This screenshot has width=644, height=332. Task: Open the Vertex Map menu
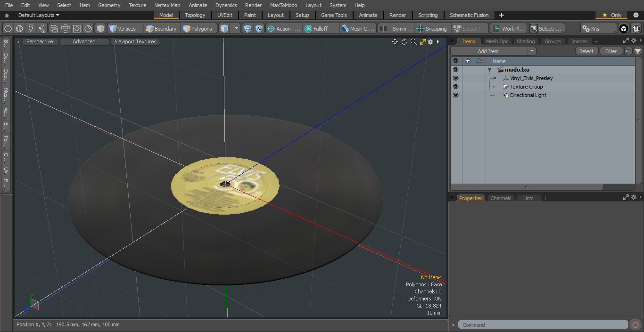pyautogui.click(x=167, y=5)
